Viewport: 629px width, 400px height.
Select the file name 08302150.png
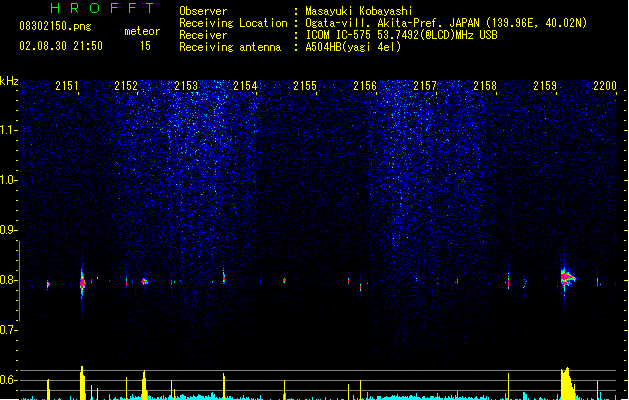coord(55,26)
